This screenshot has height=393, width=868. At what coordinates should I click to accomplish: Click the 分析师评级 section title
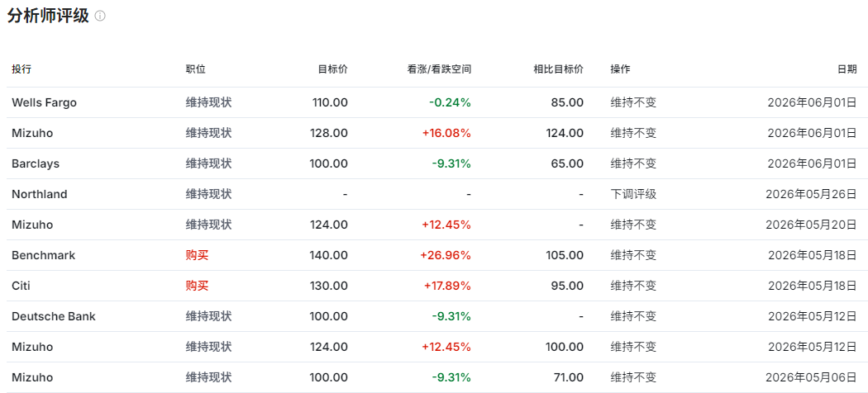pyautogui.click(x=48, y=16)
